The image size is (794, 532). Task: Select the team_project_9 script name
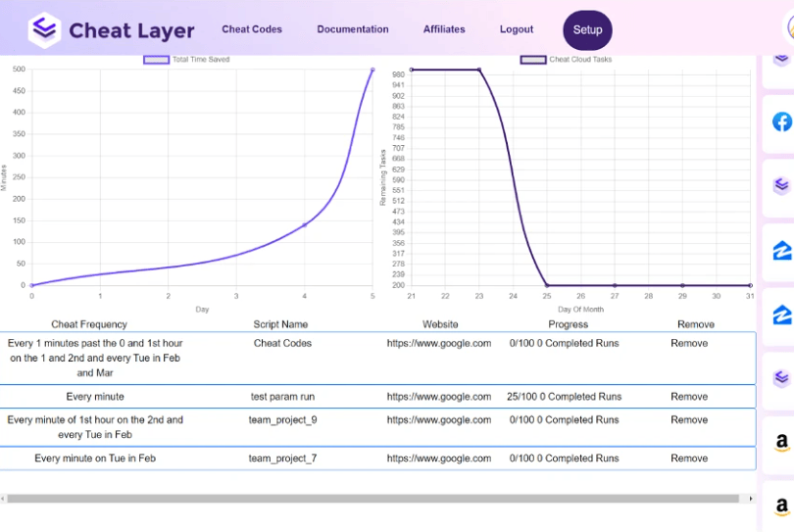282,419
